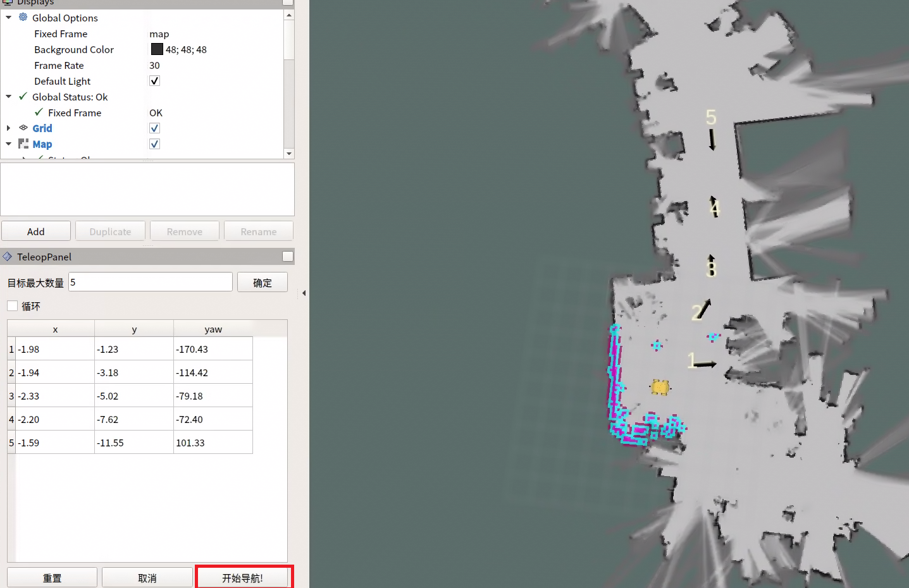The height and width of the screenshot is (588, 909).
Task: Click the yellow robot marker on map
Action: 660,387
